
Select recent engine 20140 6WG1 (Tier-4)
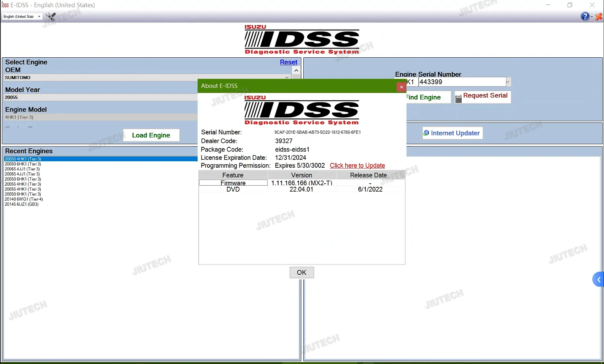point(24,199)
